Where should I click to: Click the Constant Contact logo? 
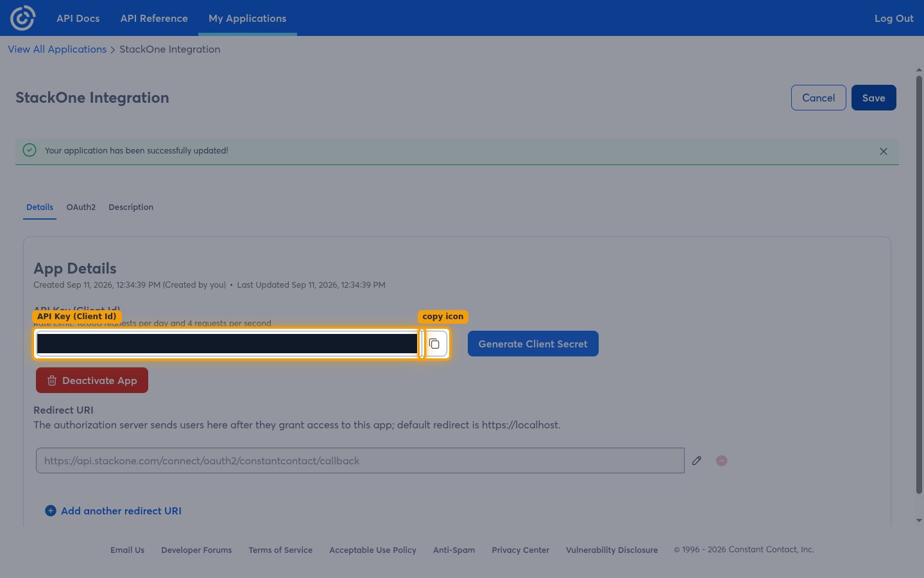pos(23,18)
